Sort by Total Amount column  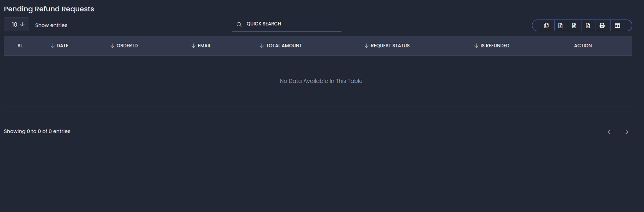pyautogui.click(x=281, y=46)
